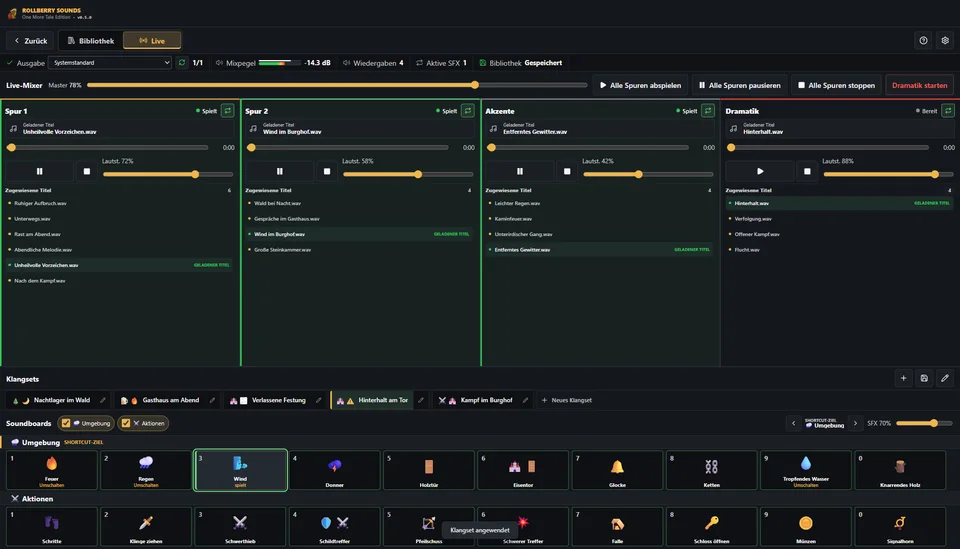Viewport: 960px width, 549px height.
Task: Edit Klangsets with the pencil icon
Action: click(x=945, y=378)
